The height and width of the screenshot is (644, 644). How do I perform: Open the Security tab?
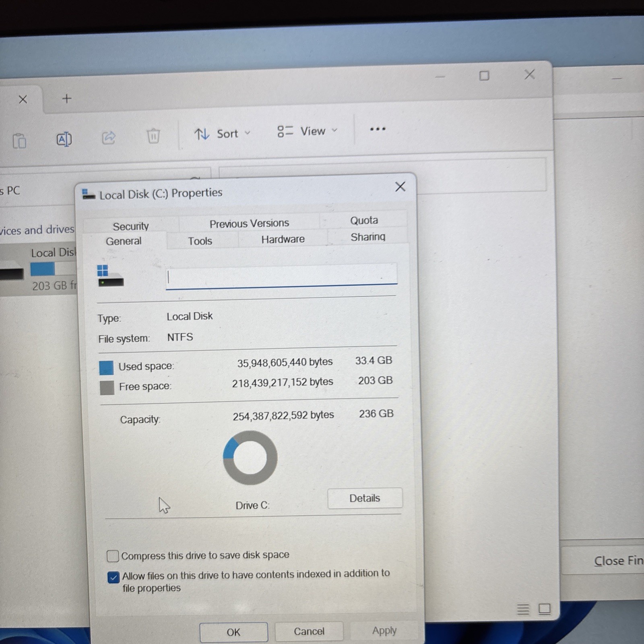131,226
